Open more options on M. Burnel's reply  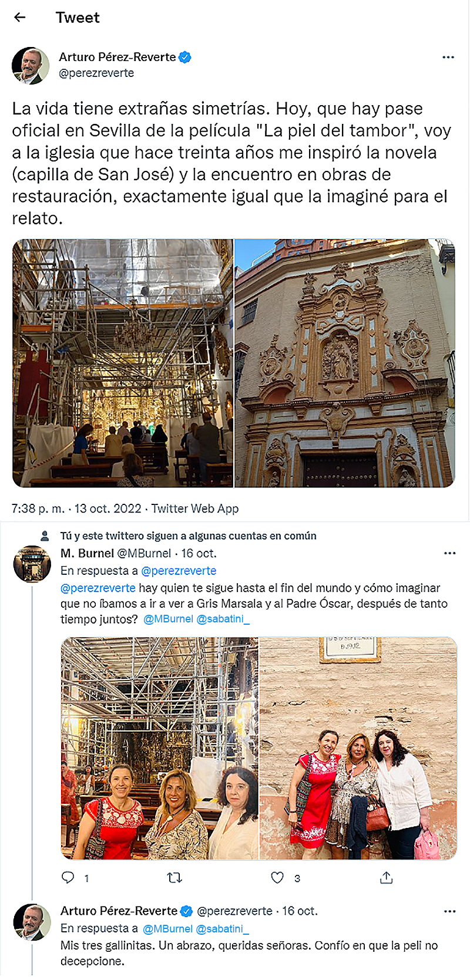(450, 553)
